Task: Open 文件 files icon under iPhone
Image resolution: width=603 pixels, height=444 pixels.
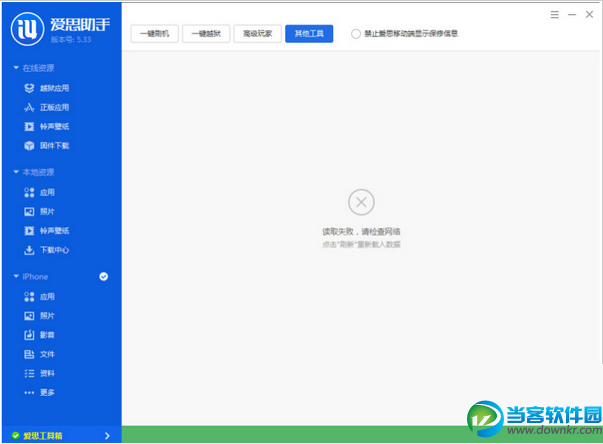Action: point(29,354)
